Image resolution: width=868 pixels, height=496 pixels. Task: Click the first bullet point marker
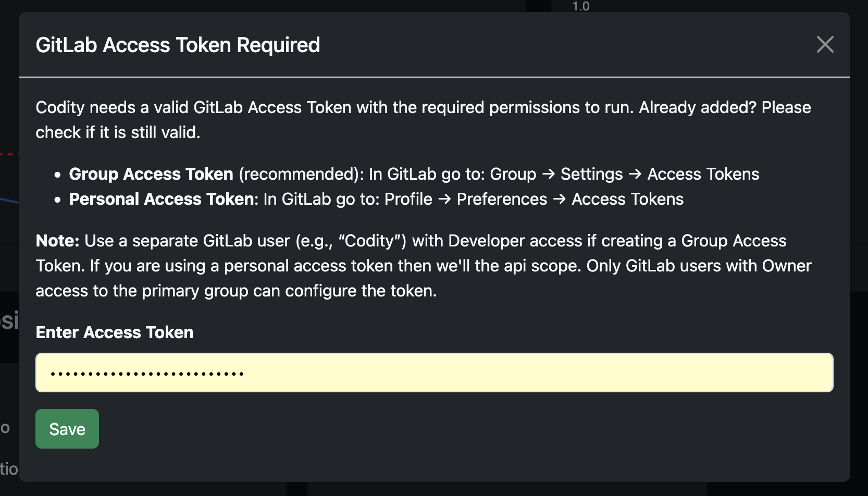click(57, 173)
